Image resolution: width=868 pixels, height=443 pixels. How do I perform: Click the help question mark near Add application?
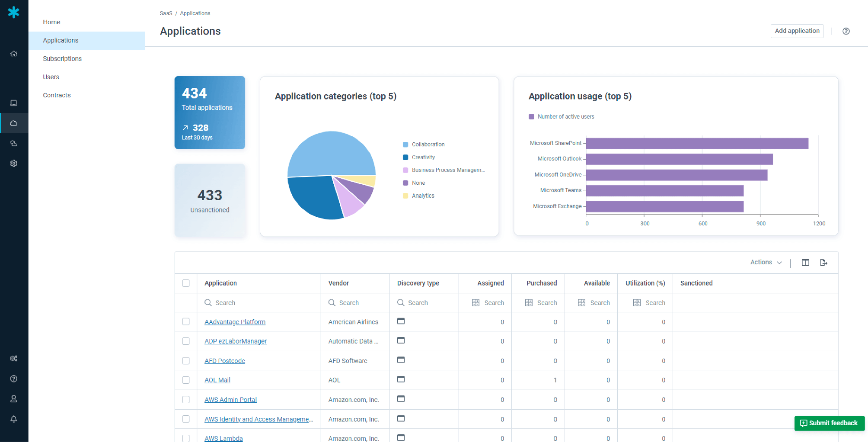846,31
